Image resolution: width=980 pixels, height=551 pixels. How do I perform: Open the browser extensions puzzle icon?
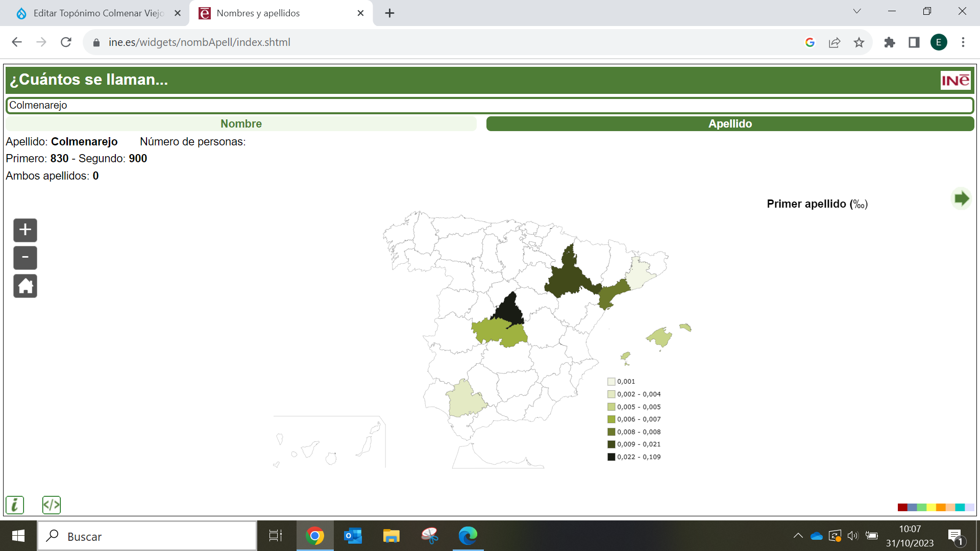890,42
